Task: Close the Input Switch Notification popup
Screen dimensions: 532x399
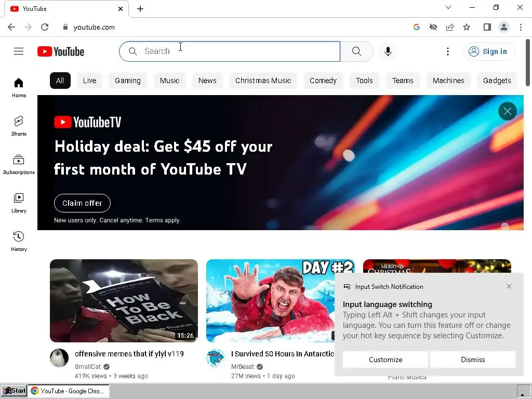Action: 509,286
